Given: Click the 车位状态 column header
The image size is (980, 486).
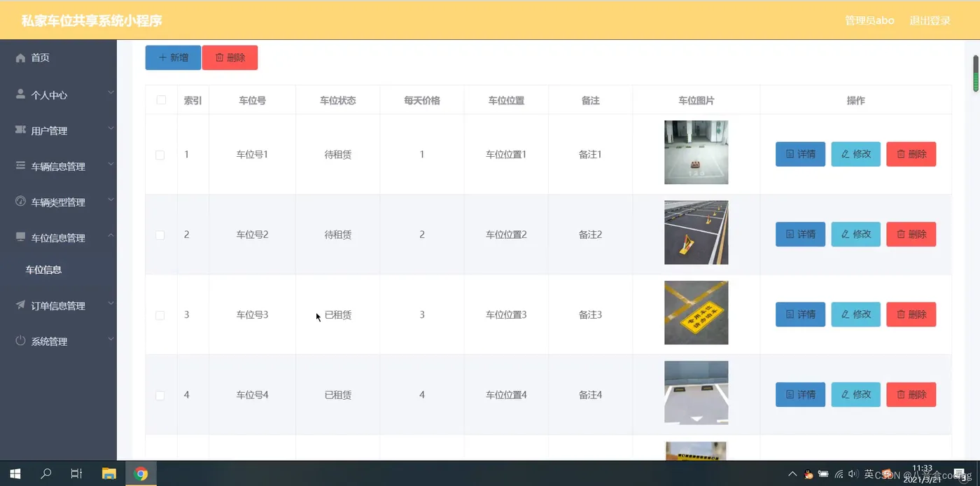Looking at the screenshot, I should coord(338,101).
